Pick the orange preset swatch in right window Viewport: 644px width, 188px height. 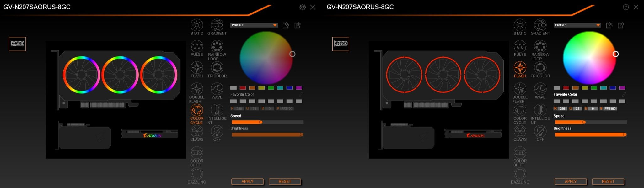[575, 88]
